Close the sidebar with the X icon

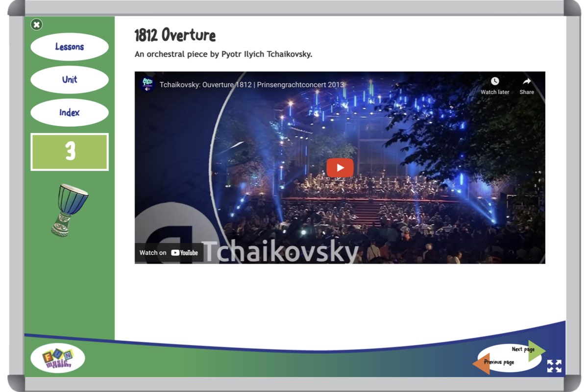coord(37,24)
